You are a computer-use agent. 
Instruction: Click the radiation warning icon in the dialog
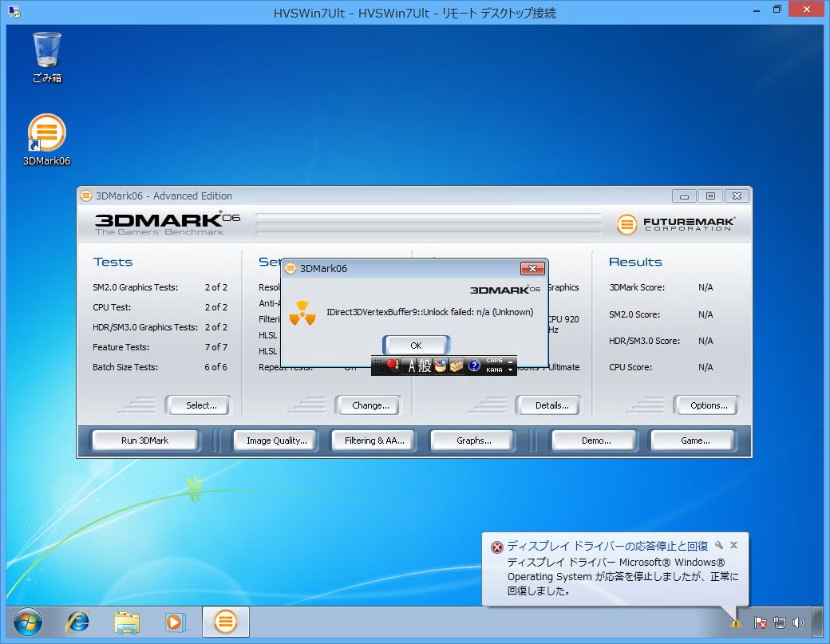(302, 314)
